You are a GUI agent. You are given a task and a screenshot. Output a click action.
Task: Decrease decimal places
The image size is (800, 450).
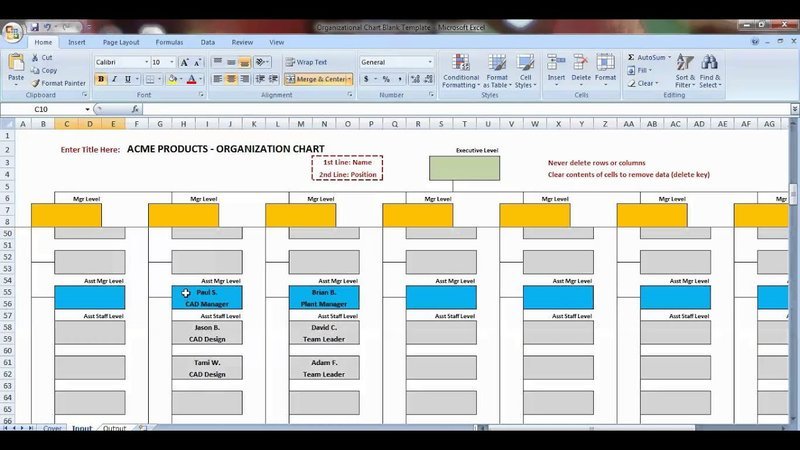[x=428, y=79]
